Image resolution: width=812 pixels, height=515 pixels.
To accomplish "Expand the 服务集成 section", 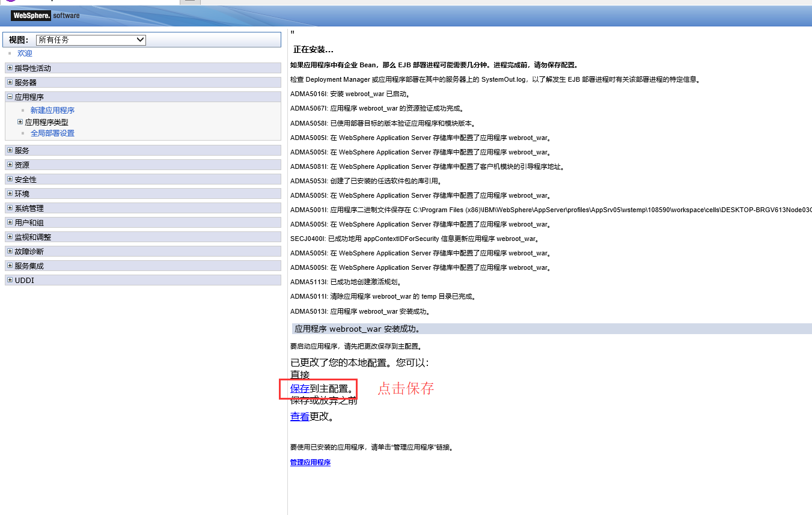I will 10,266.
